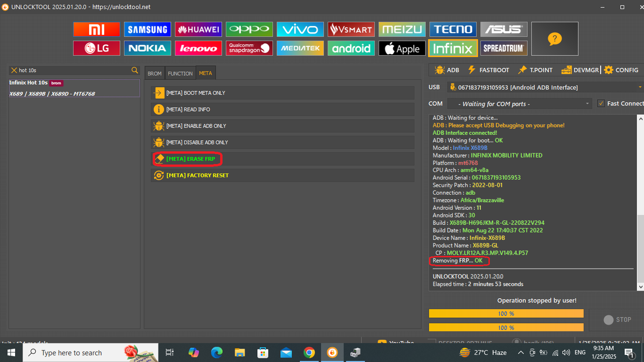The image size is (644, 362).
Task: Open the help question mark tile
Action: (554, 39)
